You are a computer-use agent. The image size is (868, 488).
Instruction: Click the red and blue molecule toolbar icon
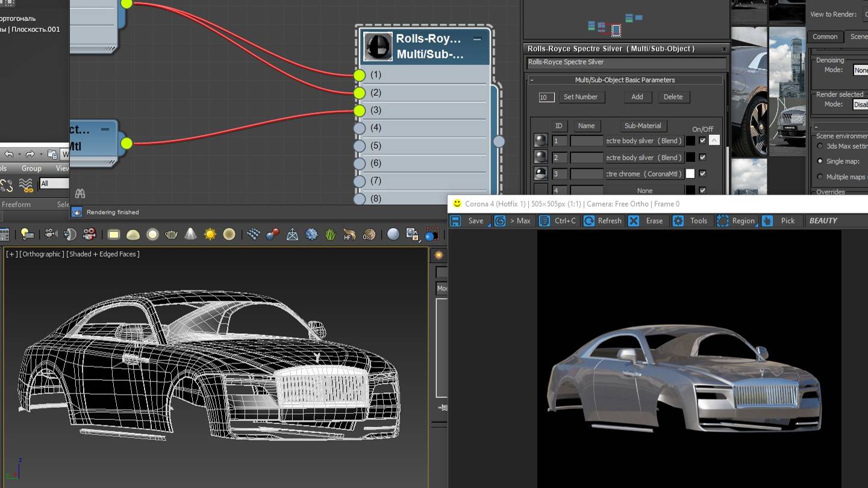pos(273,234)
